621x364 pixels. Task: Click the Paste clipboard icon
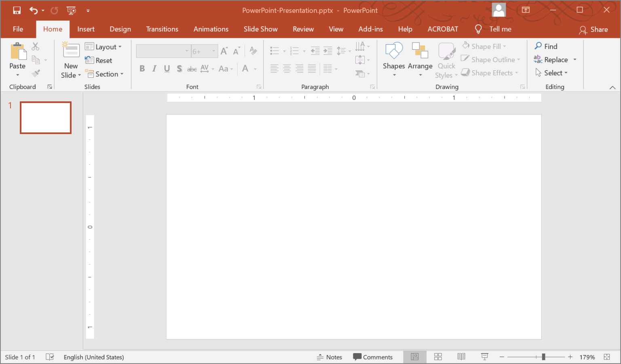coord(17,52)
